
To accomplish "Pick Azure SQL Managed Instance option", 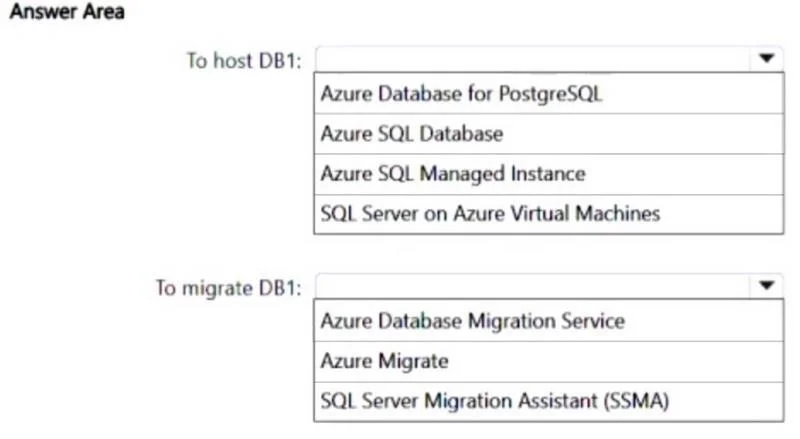I will coord(549,174).
